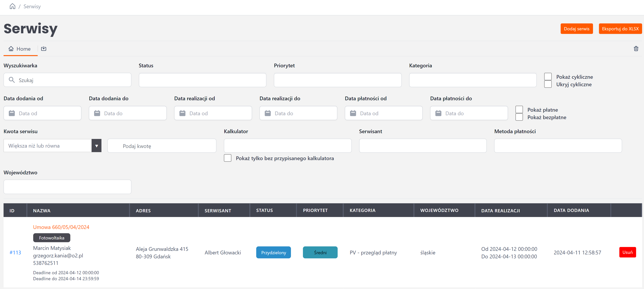Click the save view icon next to Home tab
The height and width of the screenshot is (289, 644).
tap(44, 48)
